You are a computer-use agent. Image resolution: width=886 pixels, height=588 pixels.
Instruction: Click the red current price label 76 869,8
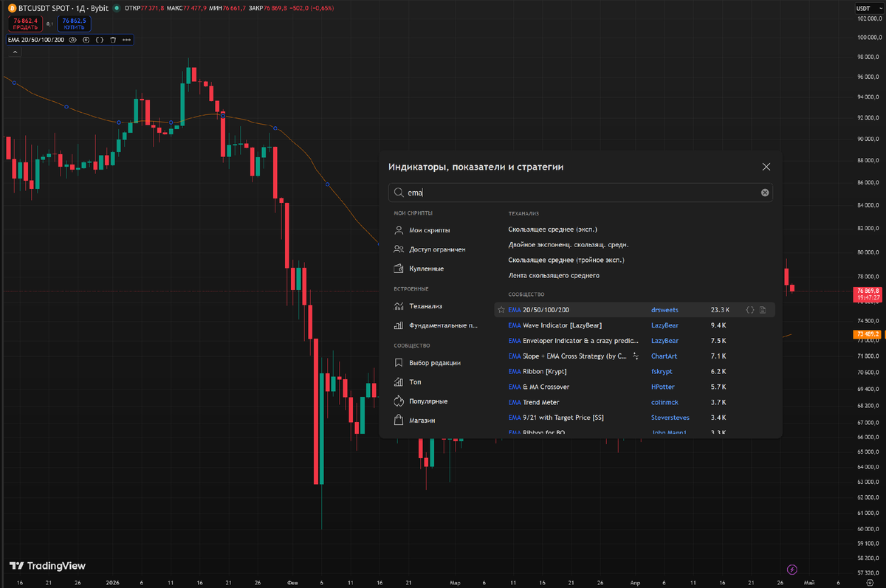pos(868,294)
